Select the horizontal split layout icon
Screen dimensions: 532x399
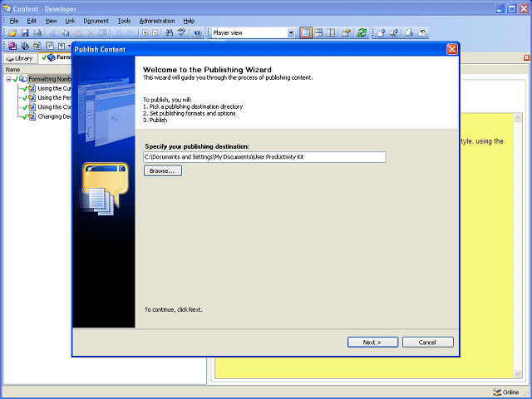(x=318, y=33)
